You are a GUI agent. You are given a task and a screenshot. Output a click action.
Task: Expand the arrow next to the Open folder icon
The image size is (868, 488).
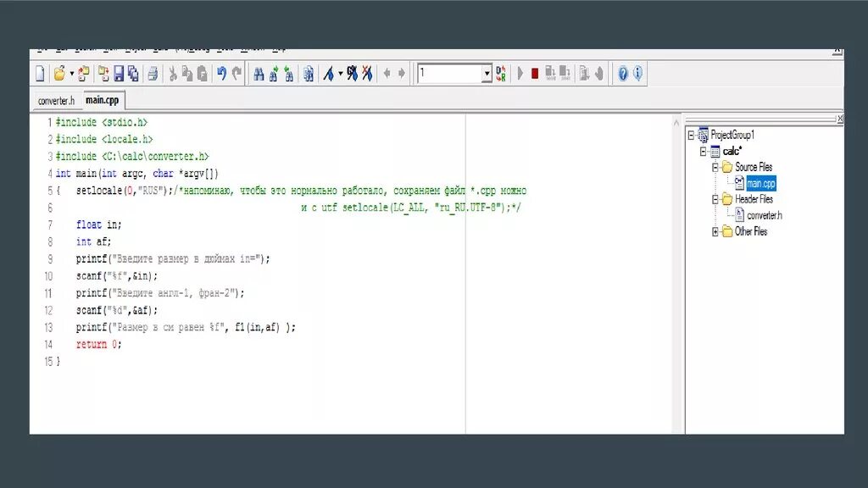tap(72, 74)
